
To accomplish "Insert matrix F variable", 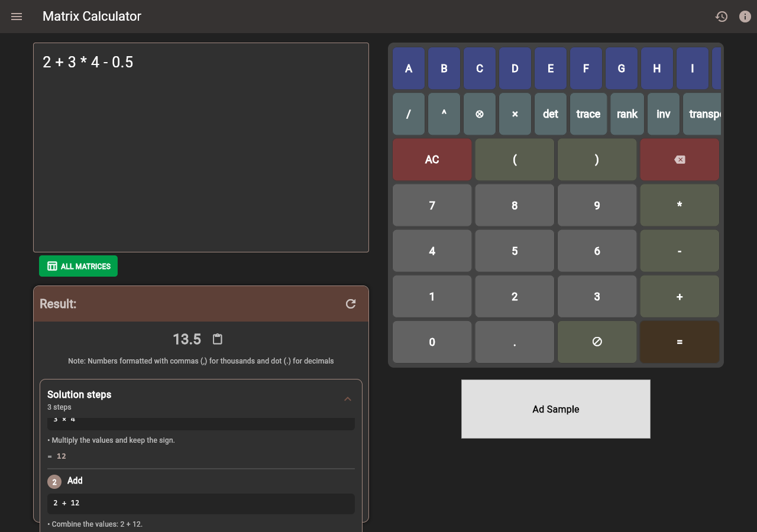I will coord(586,69).
